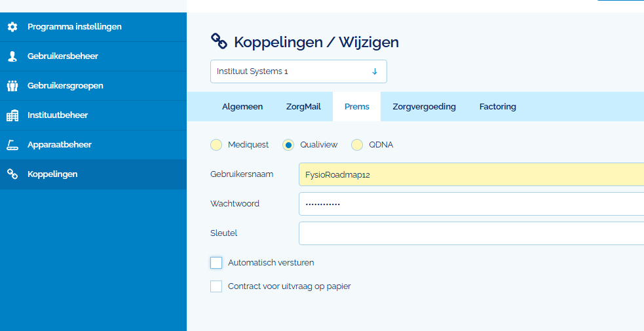Viewport: 644px width, 331px height.
Task: Click the gear icon beside Programma instellingen
Action: [12, 27]
